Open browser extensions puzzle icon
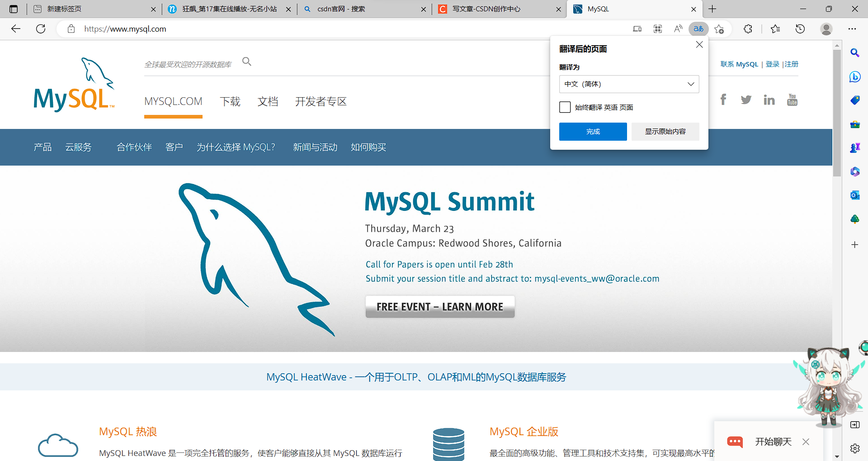 (748, 29)
